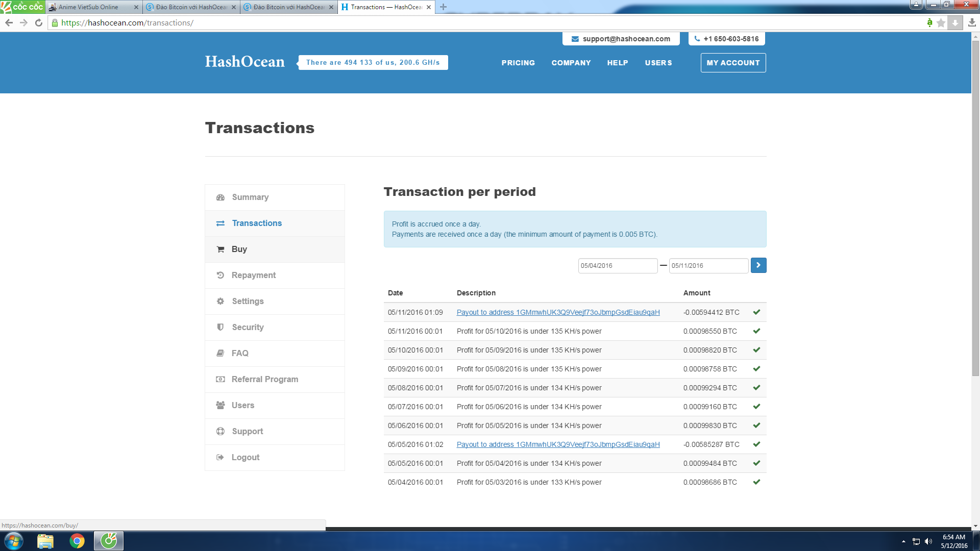Submit date range with blue arrow button

tap(758, 265)
